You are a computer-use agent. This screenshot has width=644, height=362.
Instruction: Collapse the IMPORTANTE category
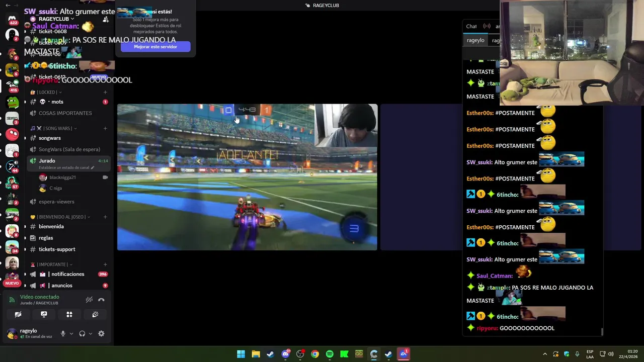pos(51,264)
